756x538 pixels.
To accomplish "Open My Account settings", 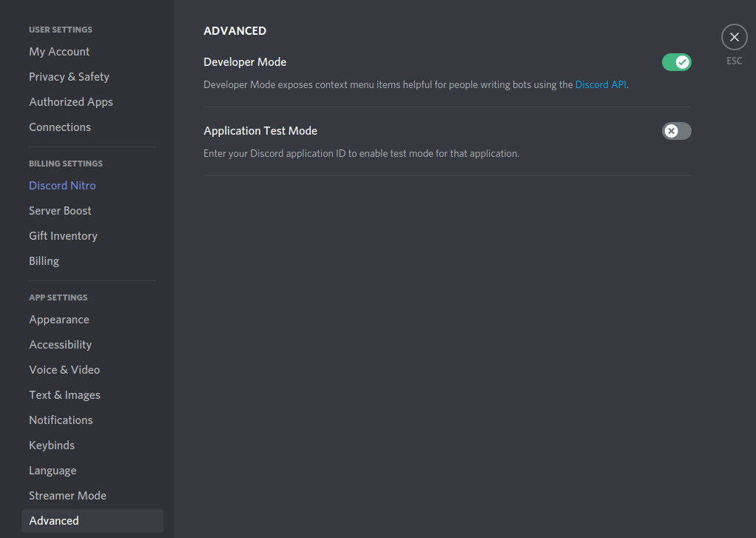I will coord(59,51).
